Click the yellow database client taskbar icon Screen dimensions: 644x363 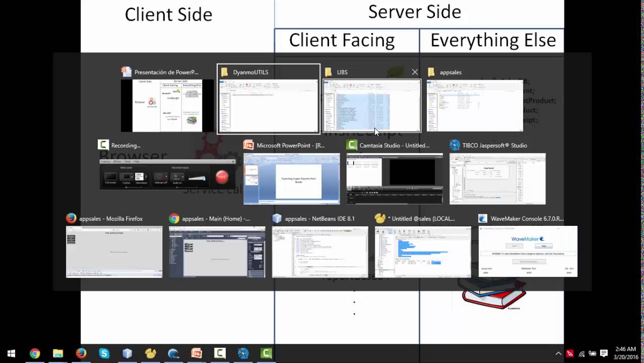tap(151, 353)
